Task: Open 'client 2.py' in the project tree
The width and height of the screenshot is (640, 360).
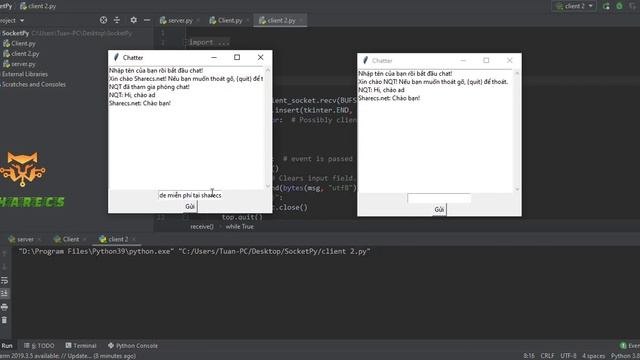Action: tap(21, 53)
